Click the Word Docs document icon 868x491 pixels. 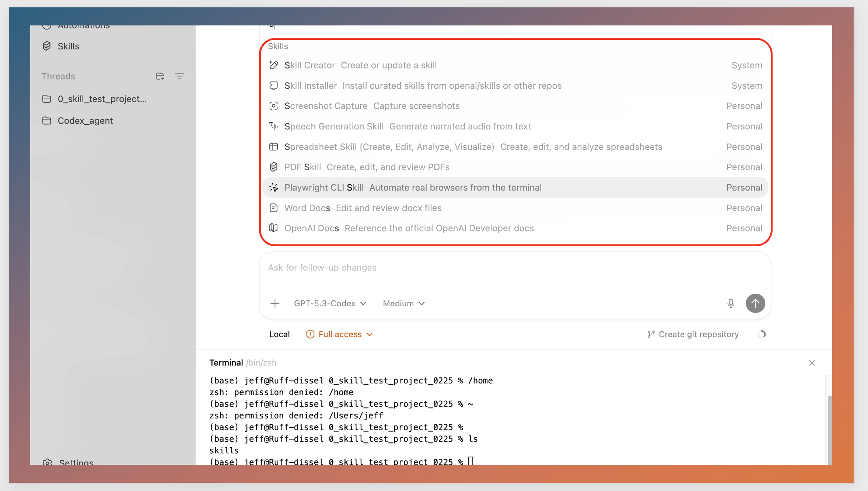click(273, 208)
